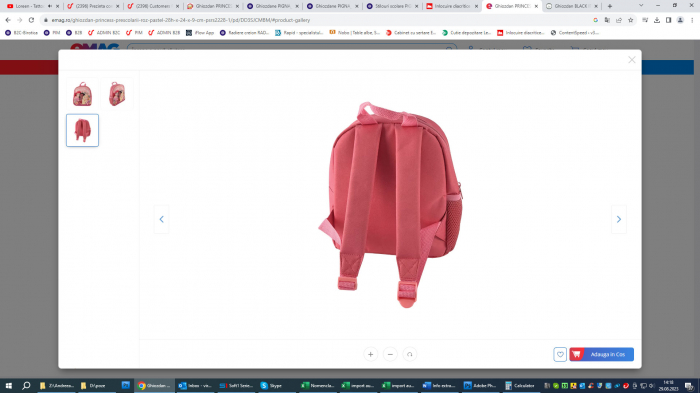
Task: Reset image zoom with the rotate icon
Action: [x=409, y=354]
